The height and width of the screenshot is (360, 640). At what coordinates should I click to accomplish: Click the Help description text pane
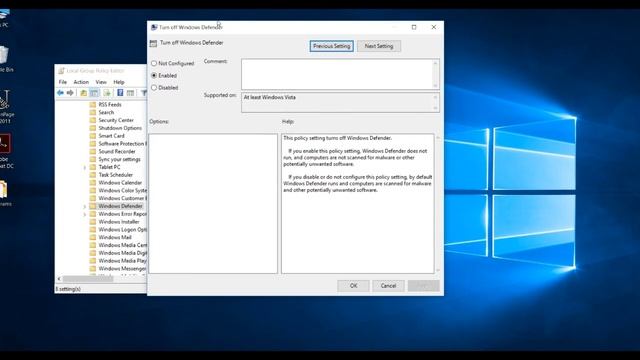358,203
